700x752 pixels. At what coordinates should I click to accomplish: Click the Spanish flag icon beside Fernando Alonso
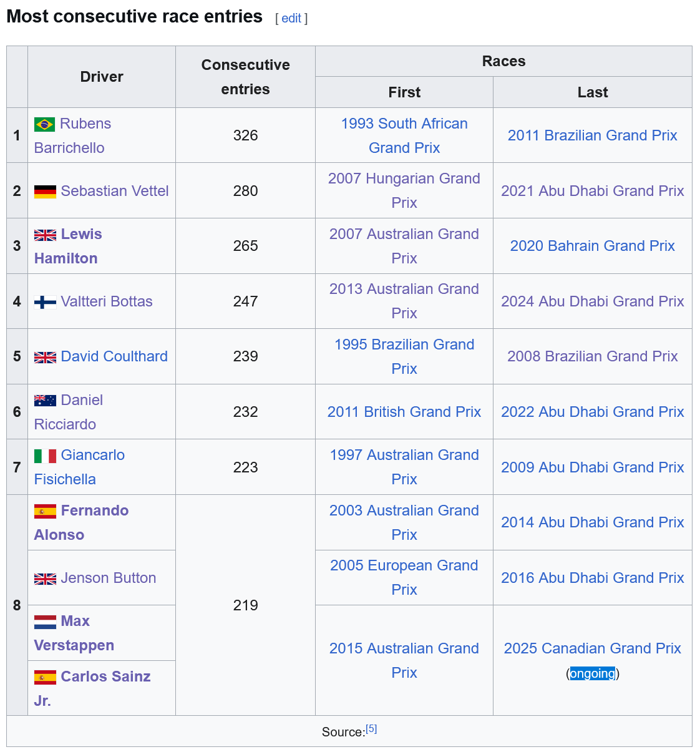pyautogui.click(x=45, y=511)
